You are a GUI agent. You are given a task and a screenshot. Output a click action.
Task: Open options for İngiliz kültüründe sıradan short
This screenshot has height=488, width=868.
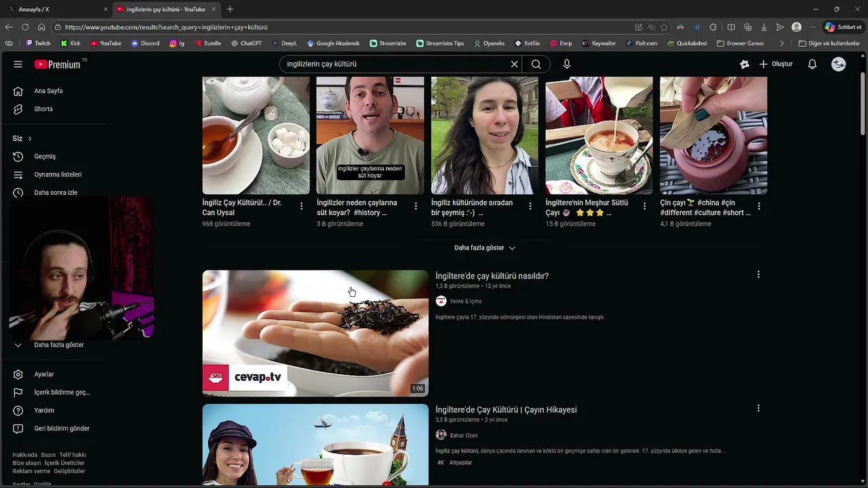click(x=530, y=206)
